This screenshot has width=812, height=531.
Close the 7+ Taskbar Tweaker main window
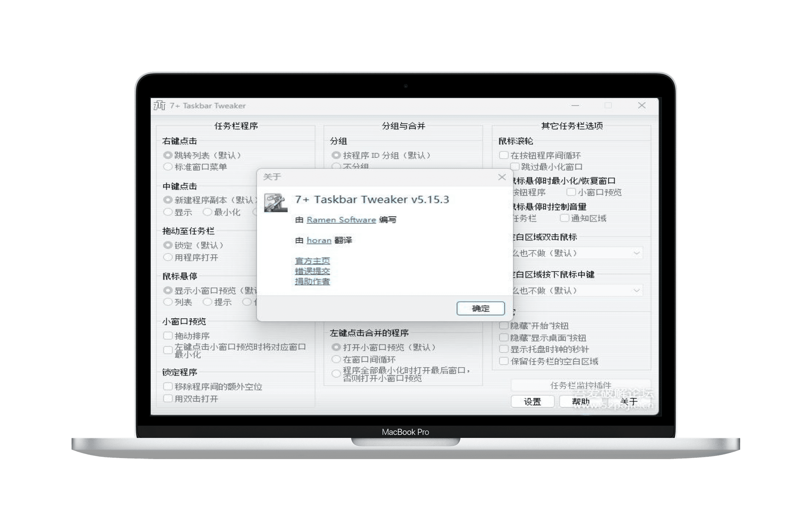coord(642,105)
